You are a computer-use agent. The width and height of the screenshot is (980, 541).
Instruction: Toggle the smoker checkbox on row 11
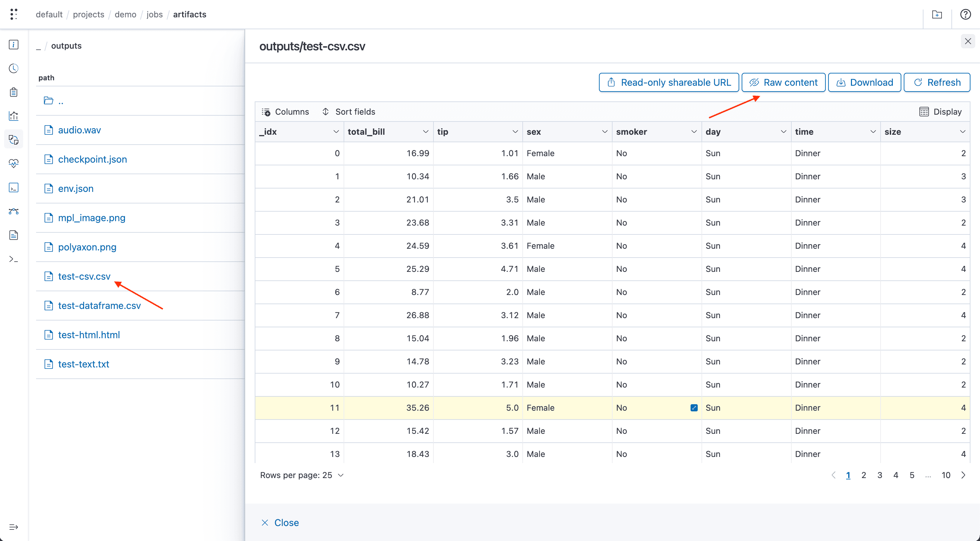(694, 408)
